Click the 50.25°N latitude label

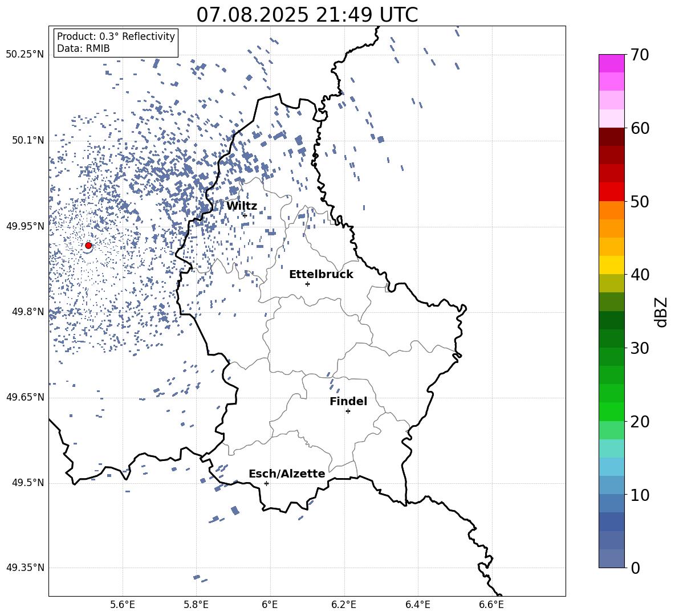pyautogui.click(x=25, y=55)
